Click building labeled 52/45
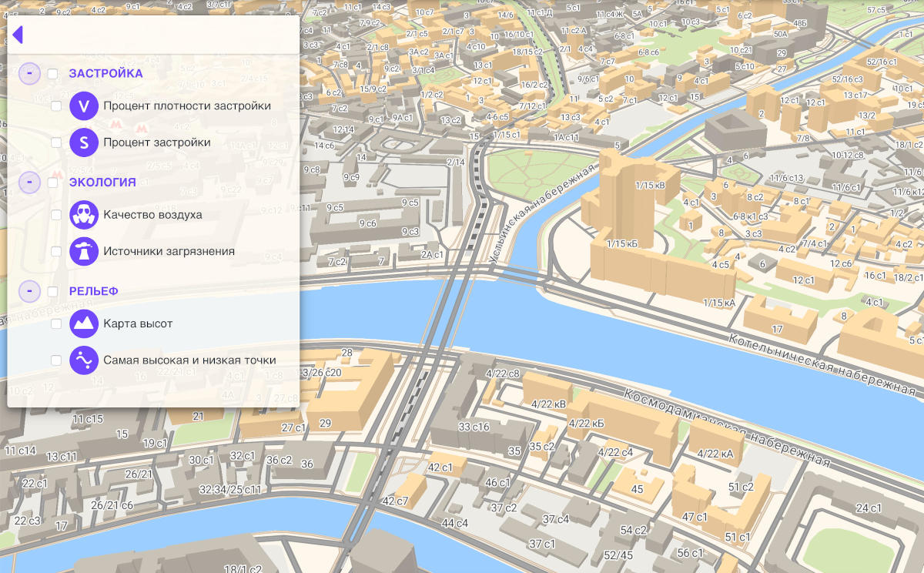 [x=618, y=555]
